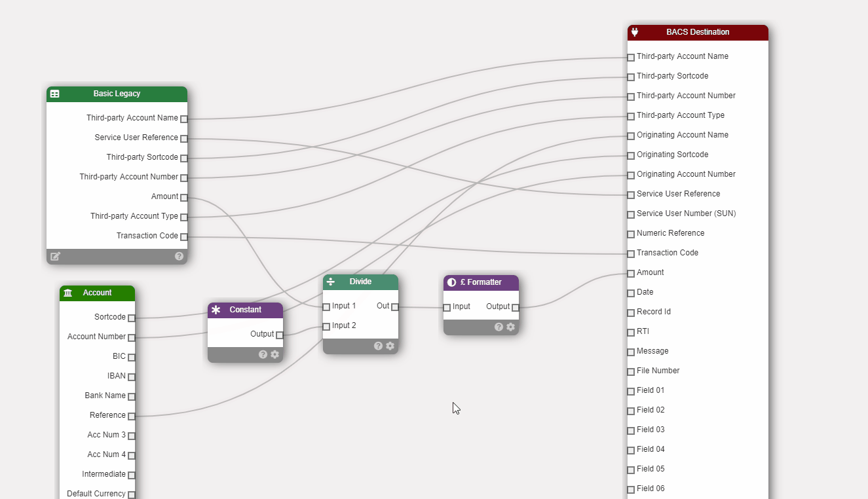Click BACS Transaction Code label
868x499 pixels.
pos(668,253)
